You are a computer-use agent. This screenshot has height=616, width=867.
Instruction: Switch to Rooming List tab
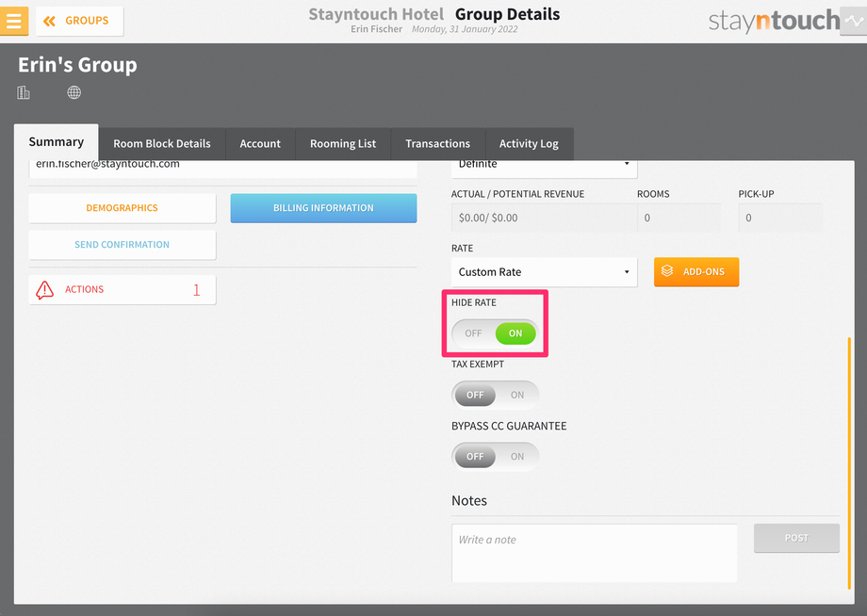click(x=343, y=144)
